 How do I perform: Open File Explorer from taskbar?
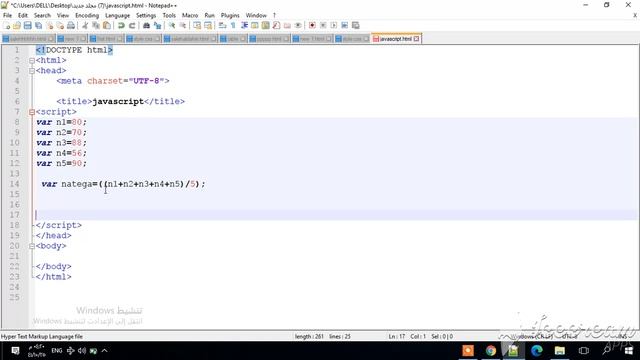560,351
